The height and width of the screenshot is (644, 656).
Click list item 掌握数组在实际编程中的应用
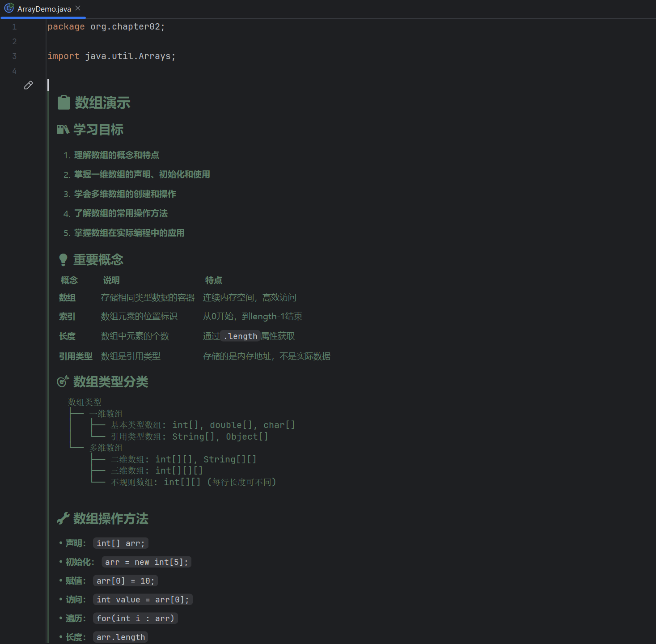(129, 233)
